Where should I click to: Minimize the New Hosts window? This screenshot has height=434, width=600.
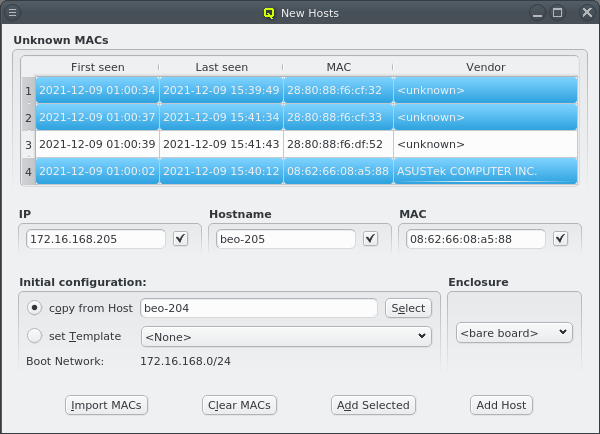point(538,13)
